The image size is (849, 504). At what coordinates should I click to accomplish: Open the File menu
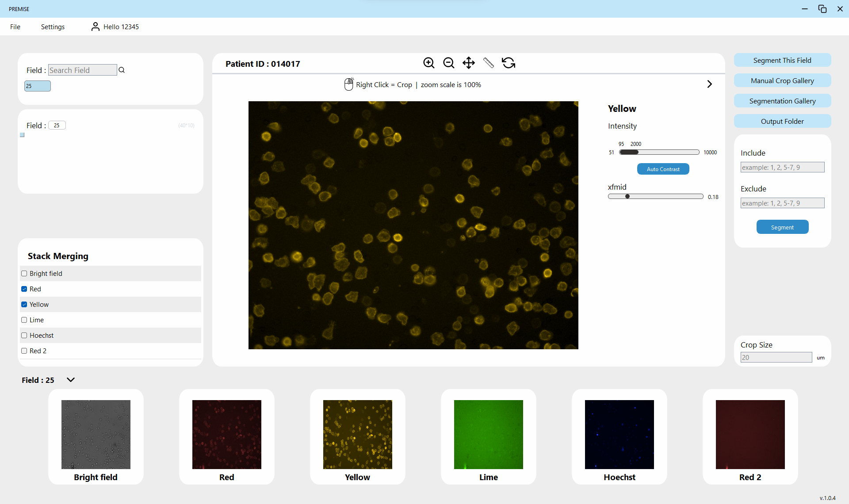point(15,27)
